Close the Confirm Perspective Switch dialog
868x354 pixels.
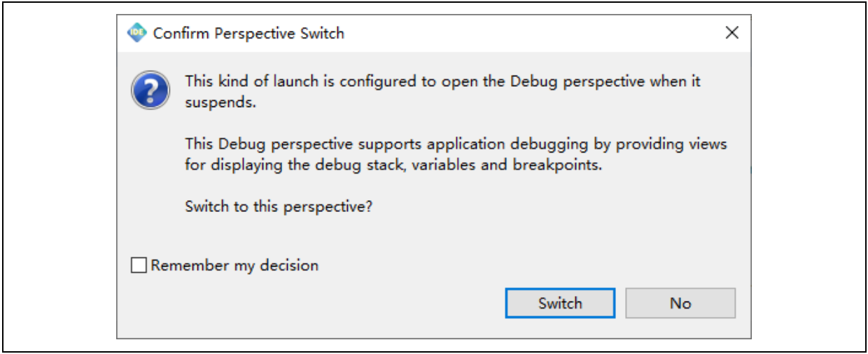pos(731,33)
